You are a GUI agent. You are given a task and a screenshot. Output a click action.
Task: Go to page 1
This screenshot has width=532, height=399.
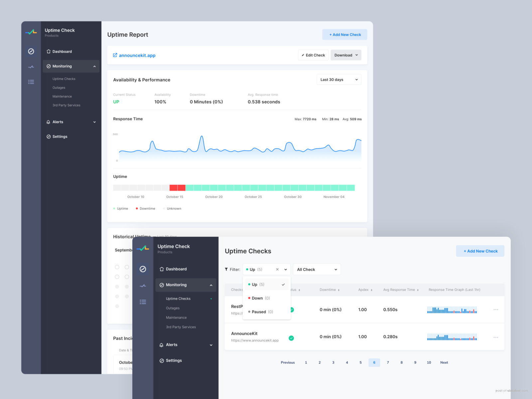[x=306, y=362]
